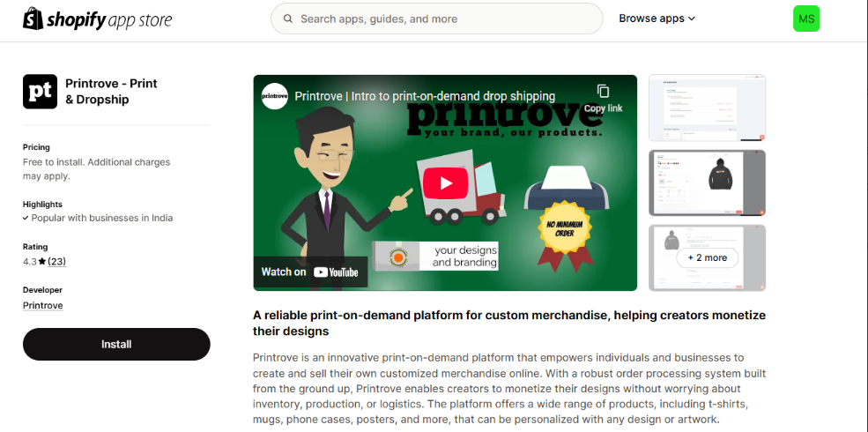Screen dimensions: 868x432
Task: Expand the Browse apps dropdown
Action: 656,19
